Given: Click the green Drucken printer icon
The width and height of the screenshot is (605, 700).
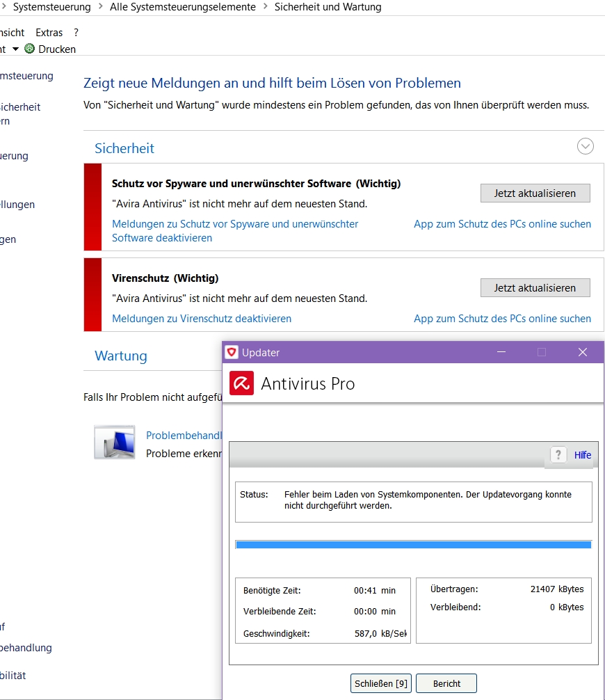Looking at the screenshot, I should click(29, 49).
